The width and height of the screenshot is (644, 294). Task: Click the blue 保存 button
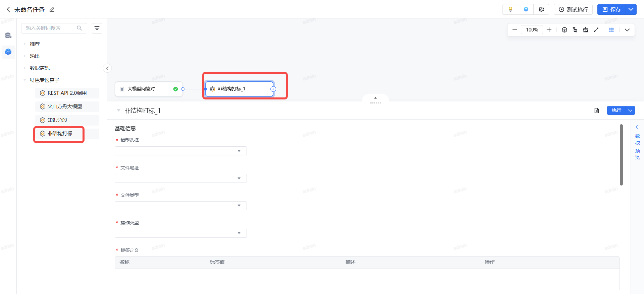click(612, 9)
